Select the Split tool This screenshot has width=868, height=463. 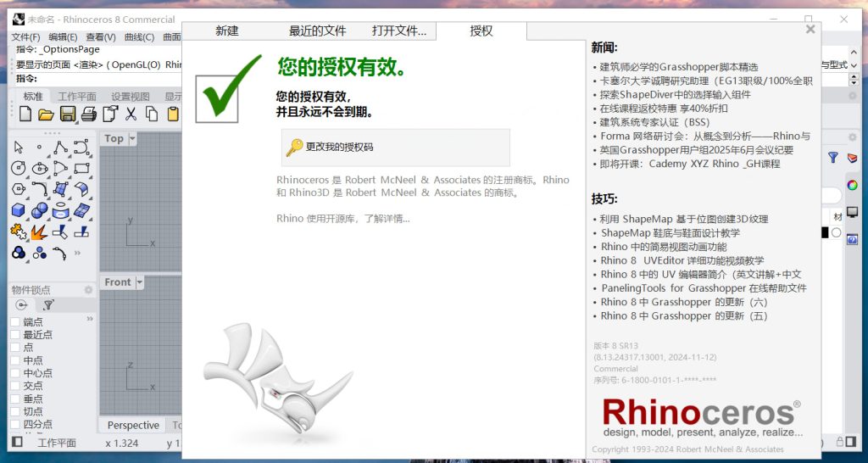81,231
